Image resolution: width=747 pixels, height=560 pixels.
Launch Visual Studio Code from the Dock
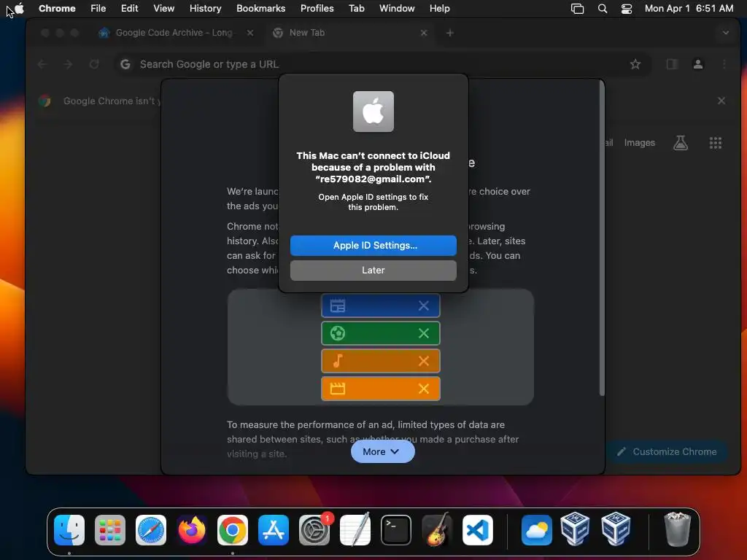[477, 530]
